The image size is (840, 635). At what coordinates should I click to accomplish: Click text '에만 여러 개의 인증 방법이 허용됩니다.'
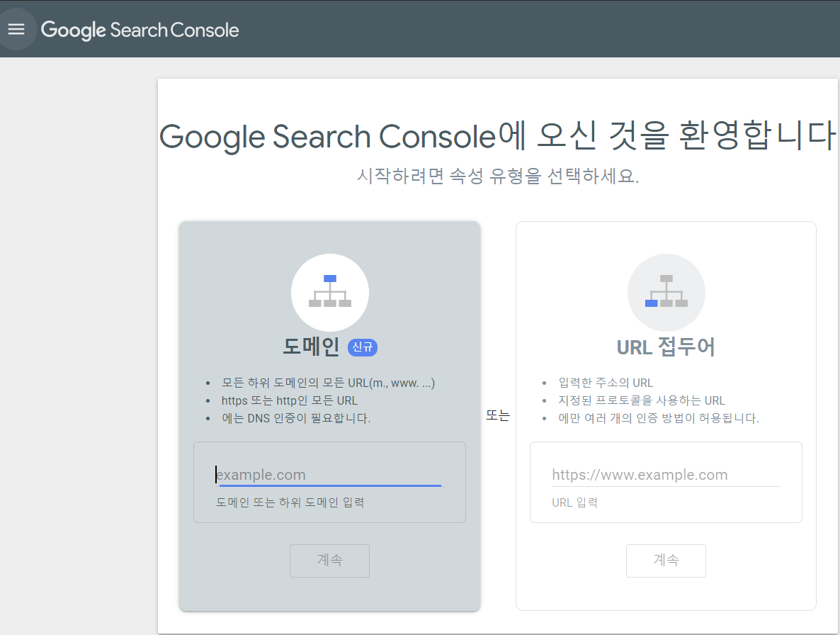click(x=659, y=418)
